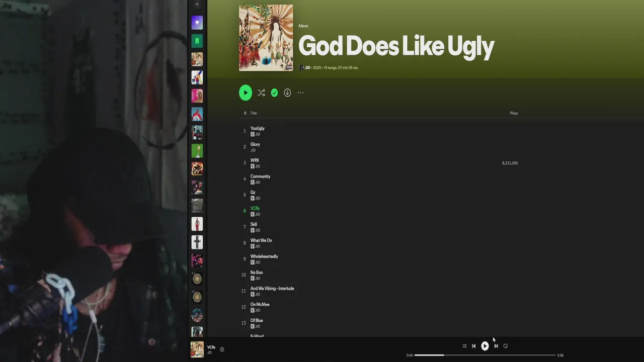The height and width of the screenshot is (362, 644).
Task: Open JID link under YouUgly
Action: (258, 134)
